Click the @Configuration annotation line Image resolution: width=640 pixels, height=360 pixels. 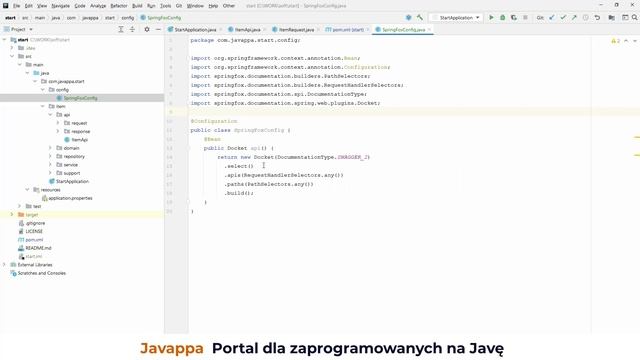pyautogui.click(x=214, y=121)
